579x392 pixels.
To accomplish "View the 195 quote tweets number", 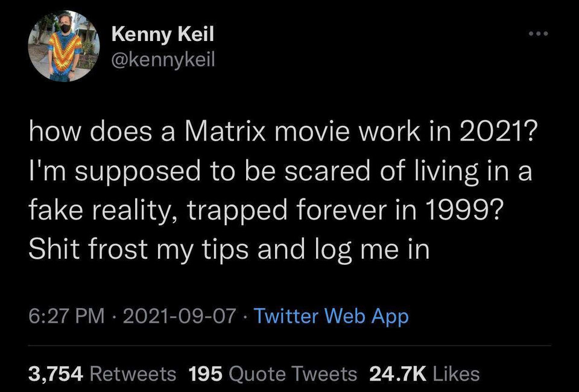I will click(206, 373).
